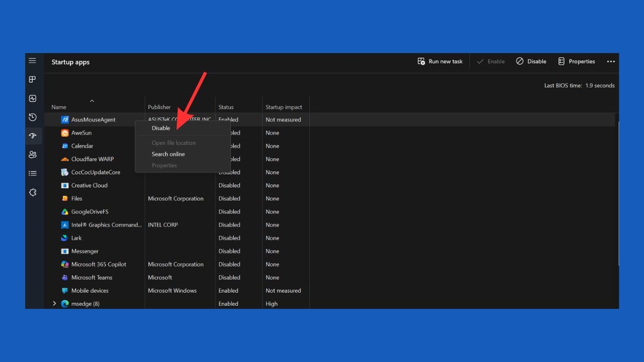Image resolution: width=644 pixels, height=362 pixels.
Task: Open the Services page icon
Action: coord(33,193)
